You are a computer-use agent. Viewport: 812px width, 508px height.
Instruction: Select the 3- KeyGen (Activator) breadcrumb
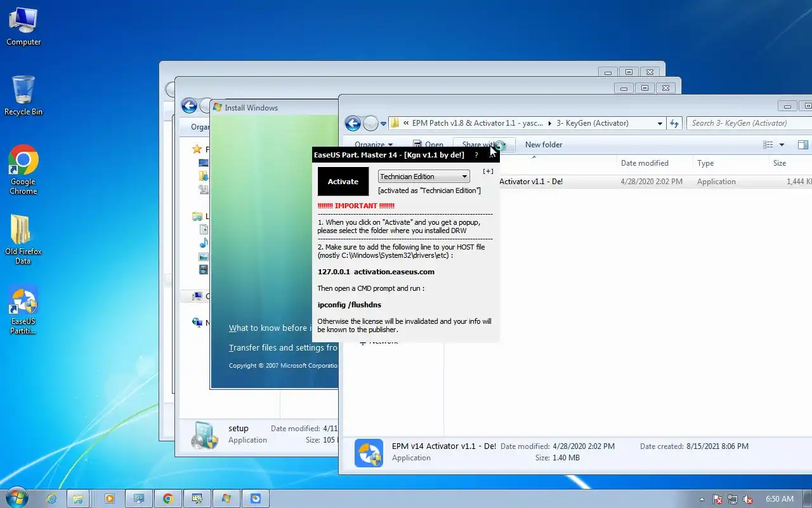click(x=592, y=123)
